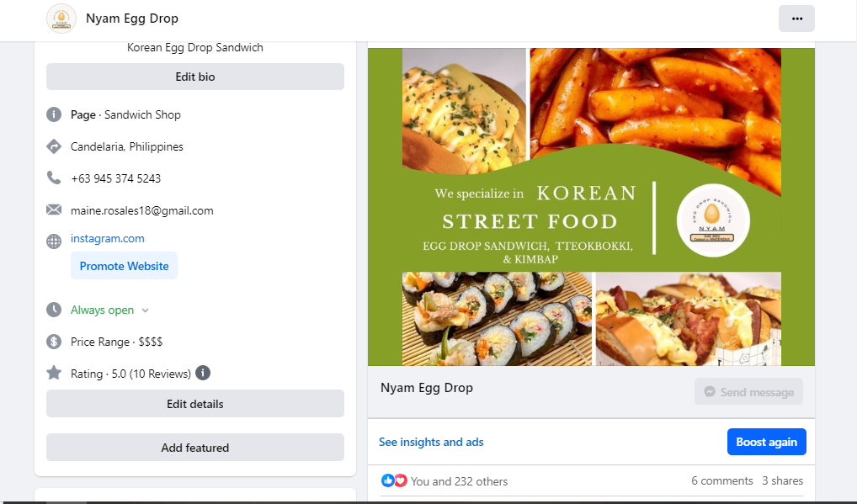857x504 pixels.
Task: Expand the Always open hours dropdown
Action: click(x=145, y=310)
